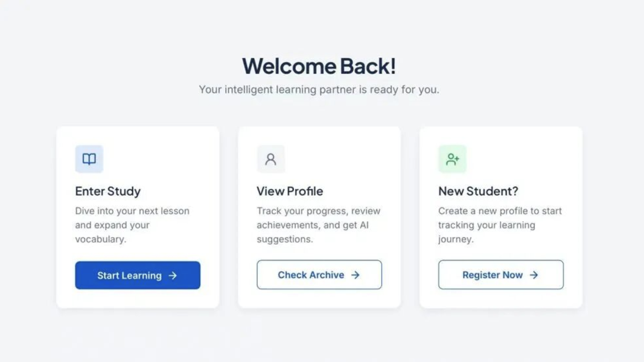The image size is (644, 362).
Task: Click the green add-user icon above New Student
Action: tap(452, 159)
